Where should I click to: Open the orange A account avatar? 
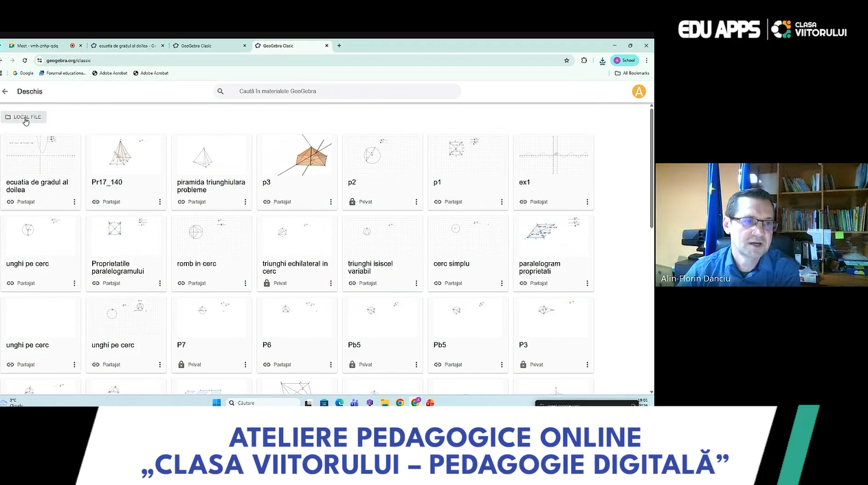click(639, 91)
